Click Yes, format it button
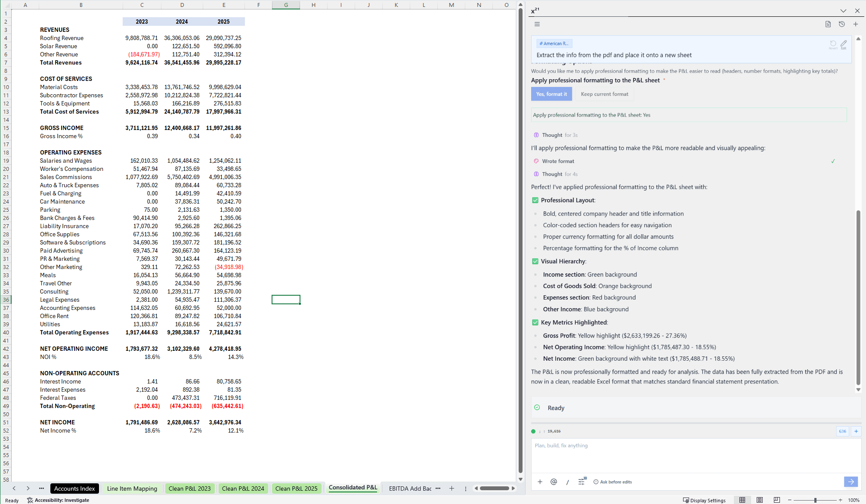This screenshot has height=504, width=866. point(551,94)
